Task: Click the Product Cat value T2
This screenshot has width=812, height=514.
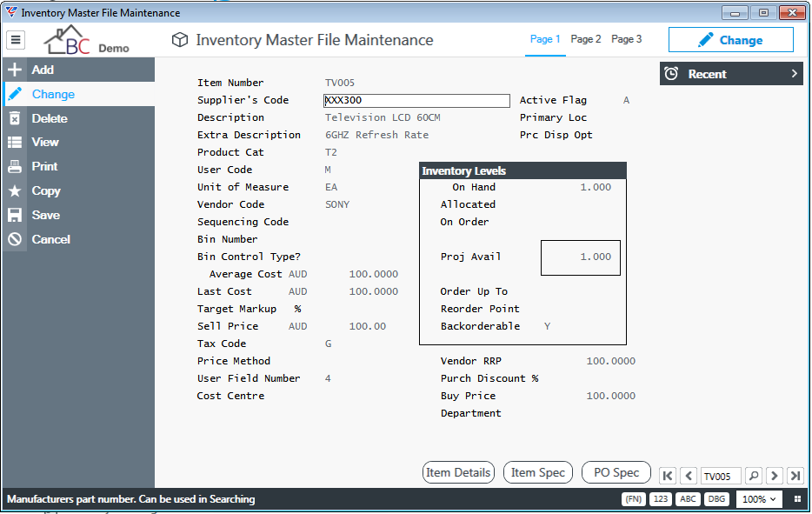Action: pos(331,152)
